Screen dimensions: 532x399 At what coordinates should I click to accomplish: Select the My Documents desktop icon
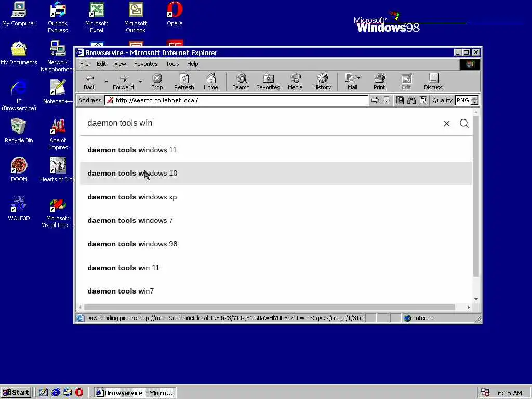(19, 54)
